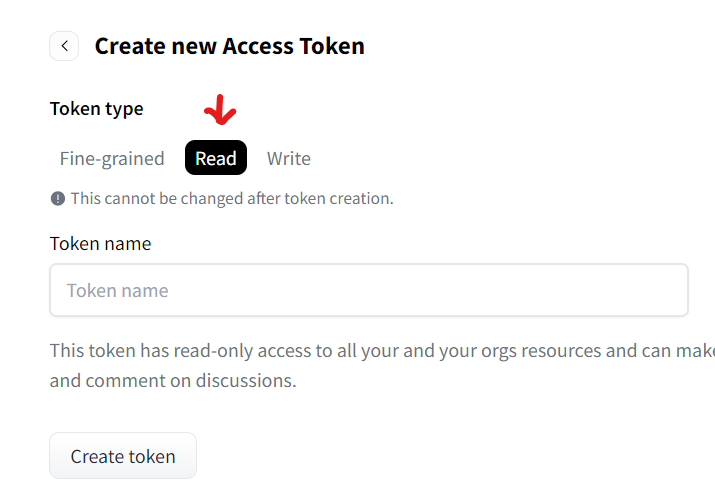715x488 pixels.
Task: Click the Token name placeholder text
Action: [118, 291]
